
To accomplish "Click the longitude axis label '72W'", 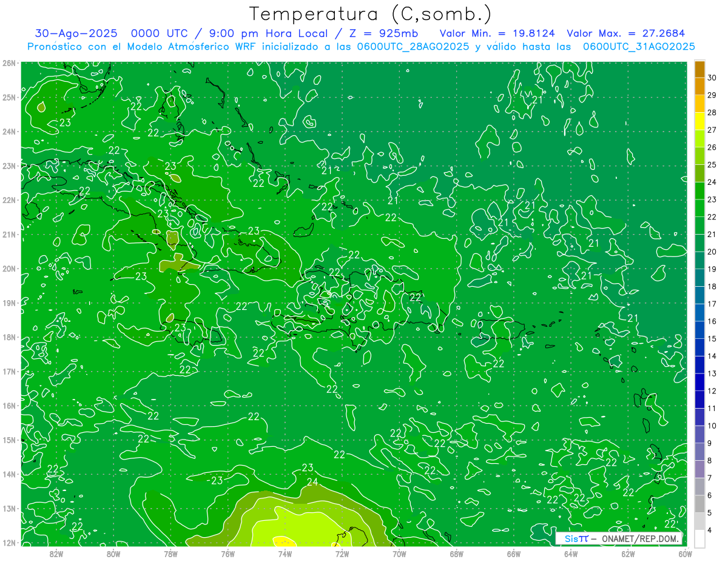I will 342,554.
